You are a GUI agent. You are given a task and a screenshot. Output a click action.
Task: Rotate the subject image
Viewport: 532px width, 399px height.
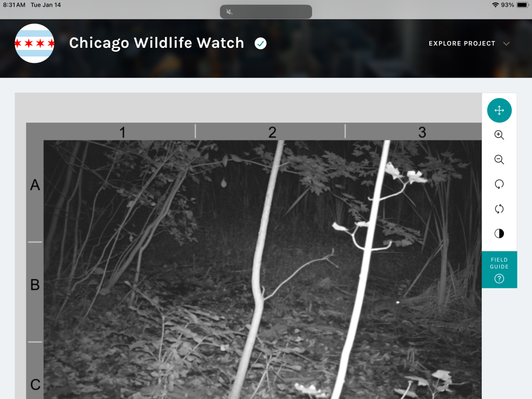[499, 184]
